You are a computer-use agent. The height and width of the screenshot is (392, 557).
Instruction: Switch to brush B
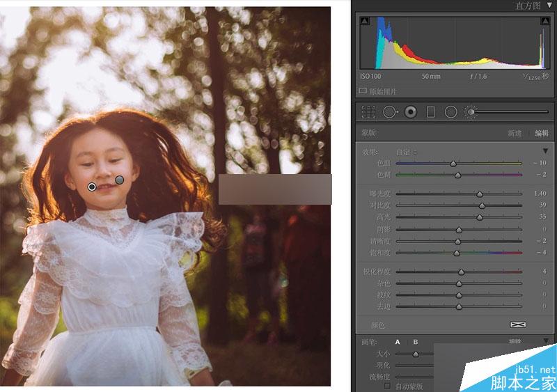[x=415, y=342]
